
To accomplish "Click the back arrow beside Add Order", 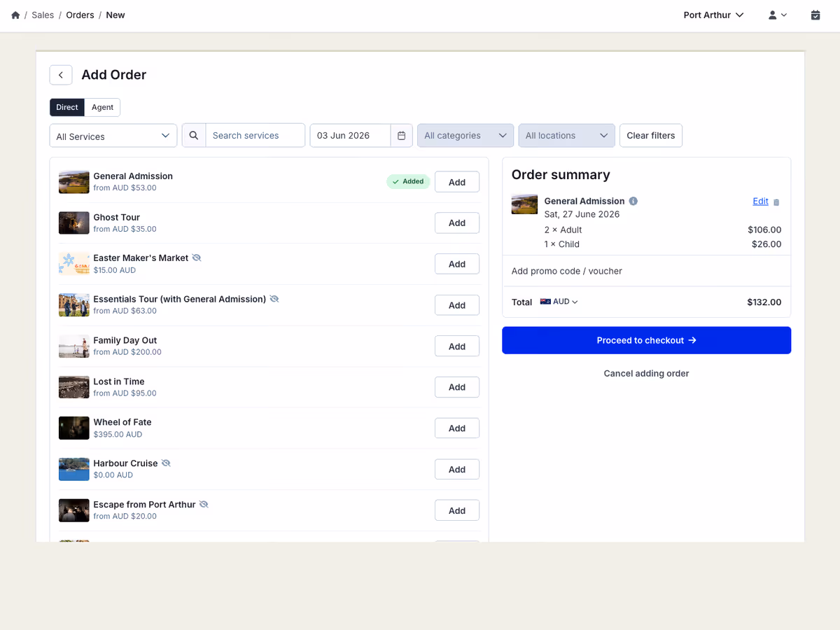I will [61, 75].
